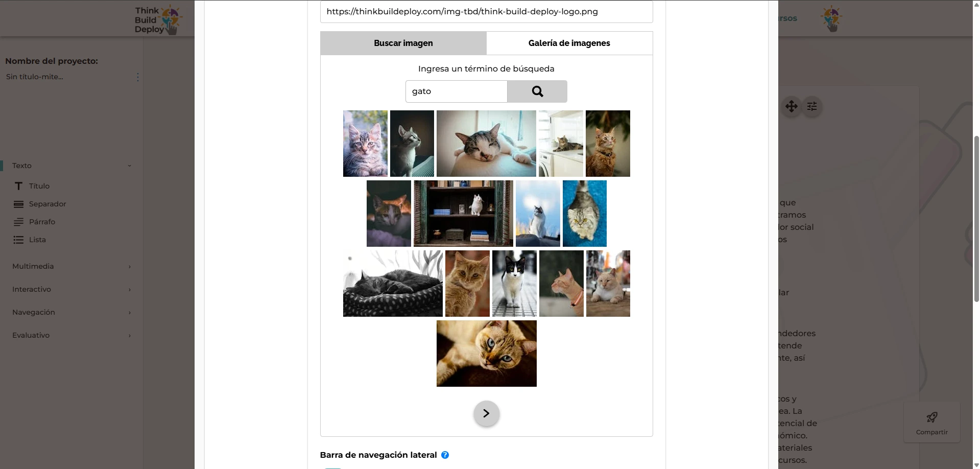Select the cat on bookshelf thumbnail
The image size is (980, 469).
coord(463,214)
